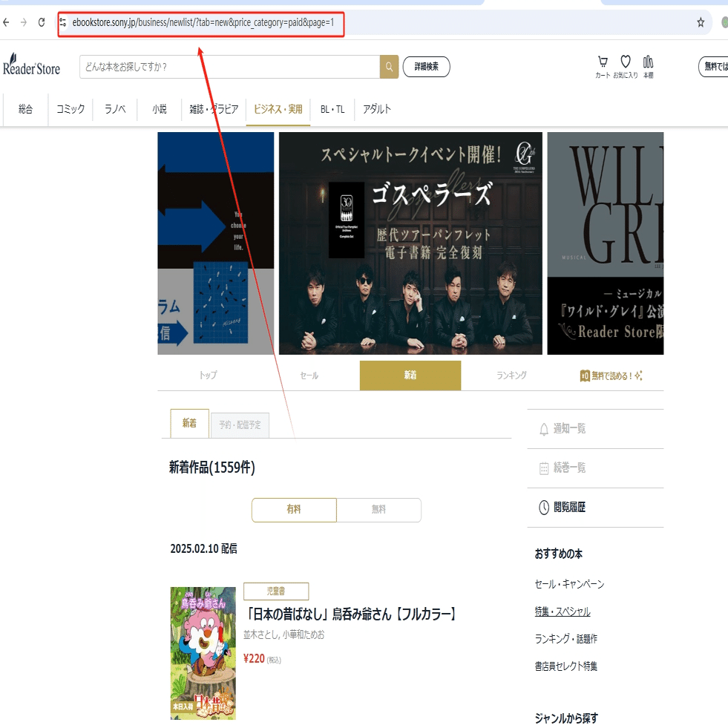Click the 2025.02.10 配信 date label
This screenshot has width=728, height=728.
(x=204, y=549)
